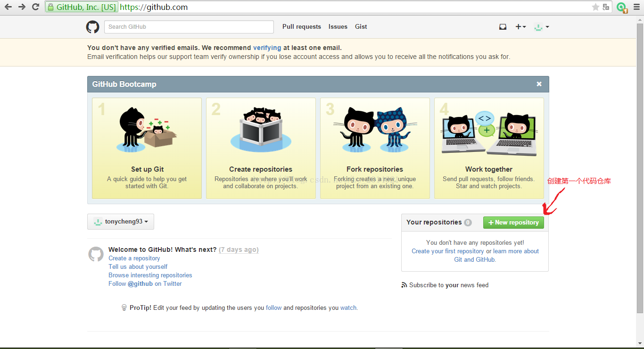The image size is (644, 349).
Task: Click scrollbar up arrow
Action: point(640,19)
